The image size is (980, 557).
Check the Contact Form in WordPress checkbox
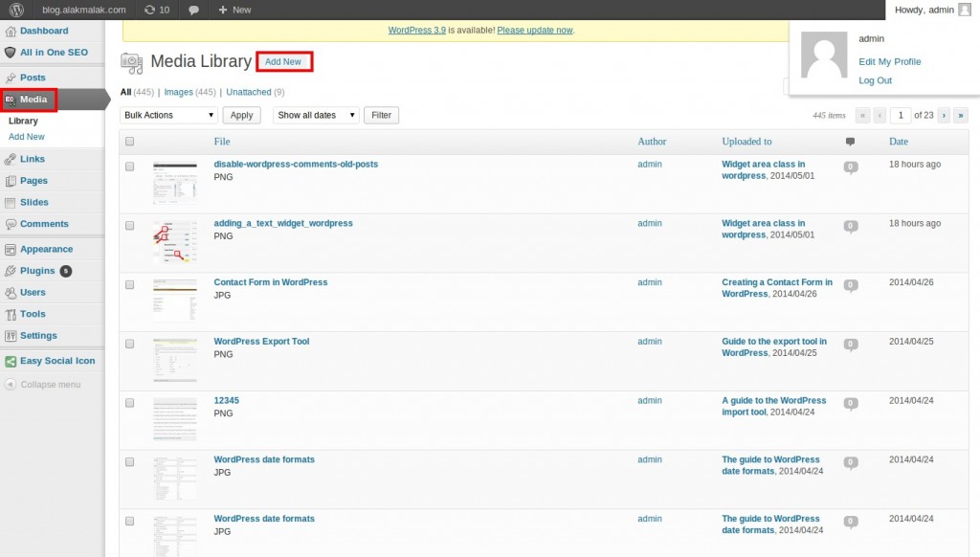pos(129,284)
